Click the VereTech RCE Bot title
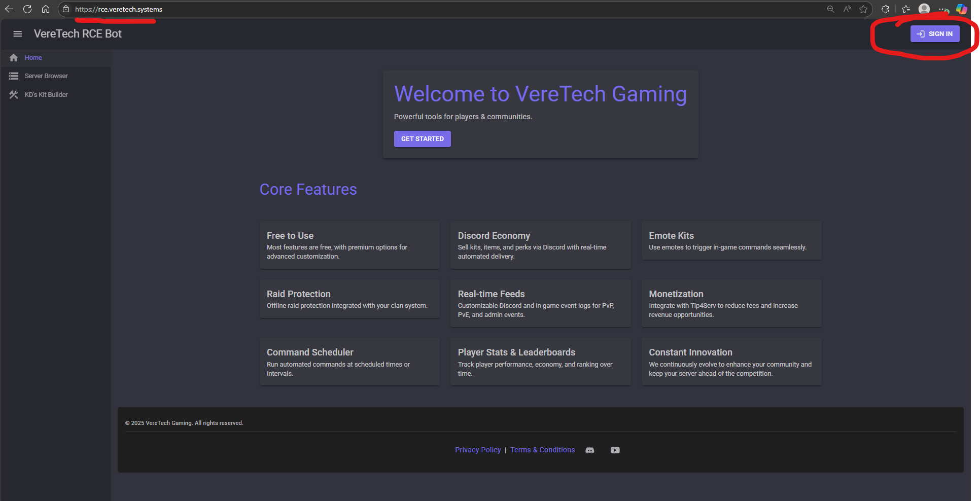Viewport: 980px width, 501px height. (x=78, y=34)
